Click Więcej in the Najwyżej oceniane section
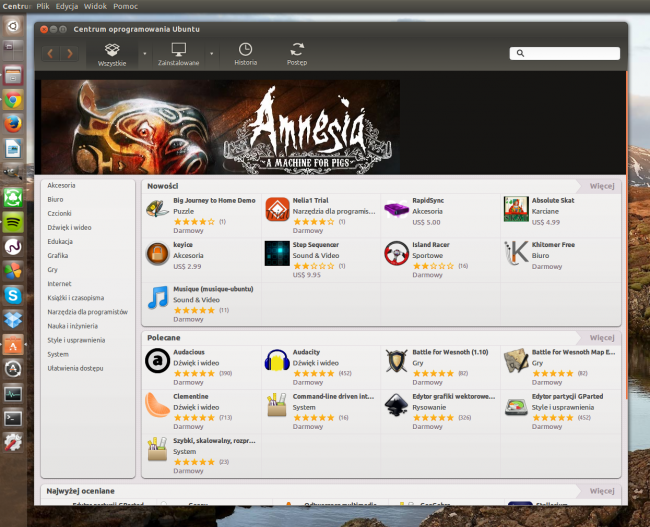This screenshot has height=527, width=650. [601, 491]
